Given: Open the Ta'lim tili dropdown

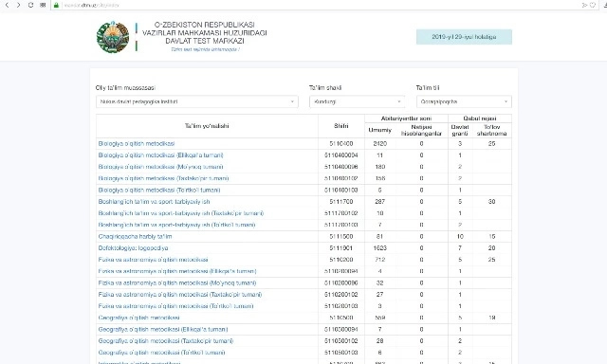Looking at the screenshot, I should [x=464, y=101].
